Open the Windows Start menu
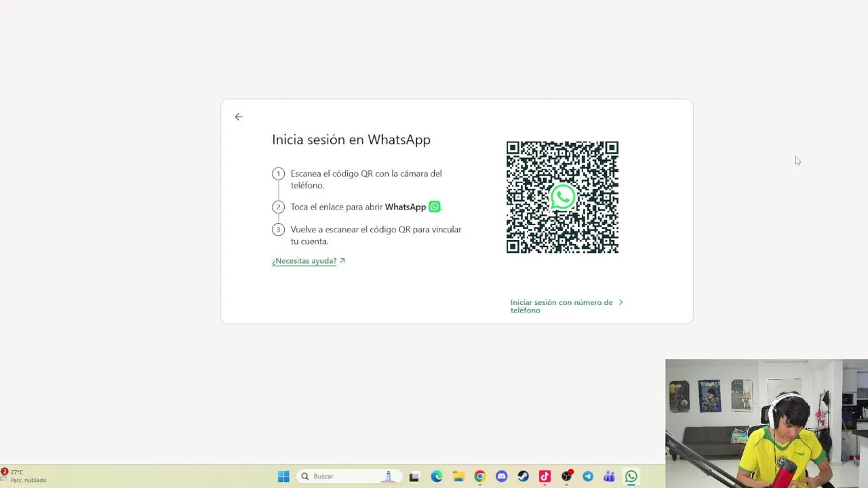This screenshot has height=488, width=868. pyautogui.click(x=283, y=476)
